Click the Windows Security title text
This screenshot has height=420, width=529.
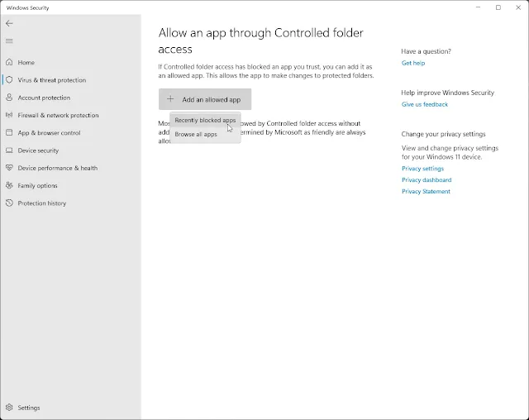click(x=27, y=7)
